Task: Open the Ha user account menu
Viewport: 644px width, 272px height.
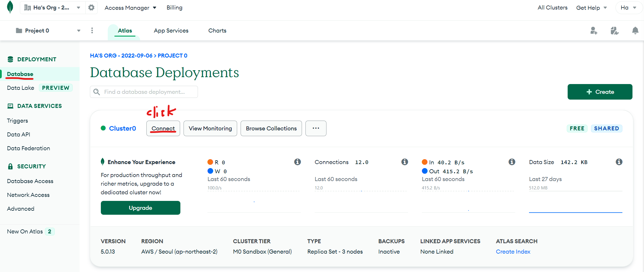Action: [628, 8]
